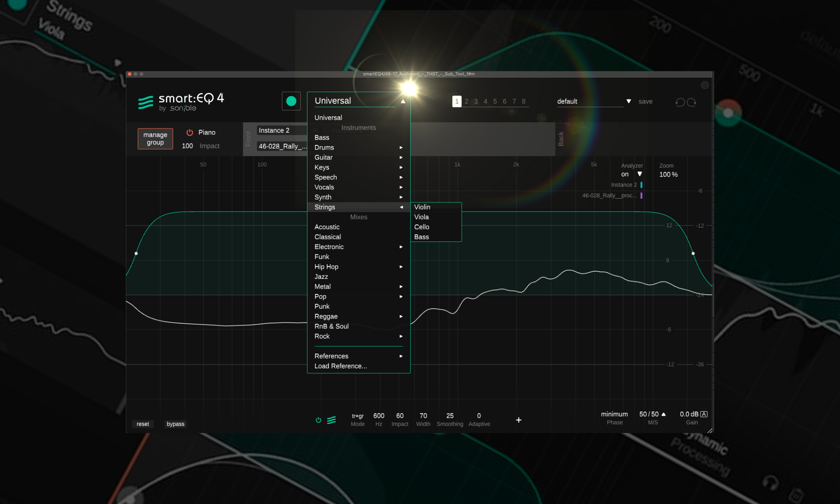
Task: Add a new EQ band with the plus icon
Action: click(x=519, y=420)
